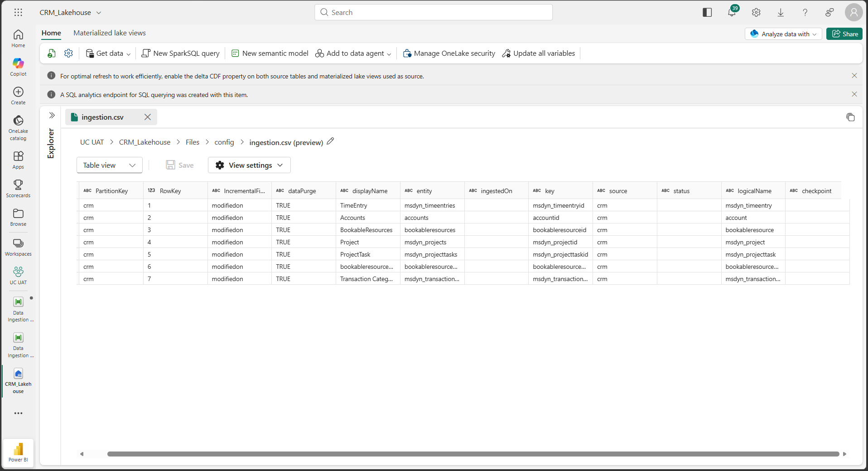Open the downloads arrow icon

tap(781, 12)
